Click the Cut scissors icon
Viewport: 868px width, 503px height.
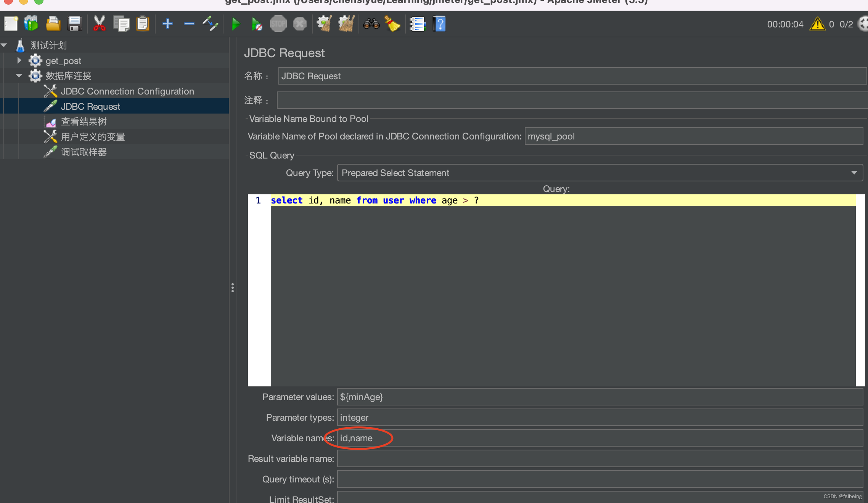[99, 24]
